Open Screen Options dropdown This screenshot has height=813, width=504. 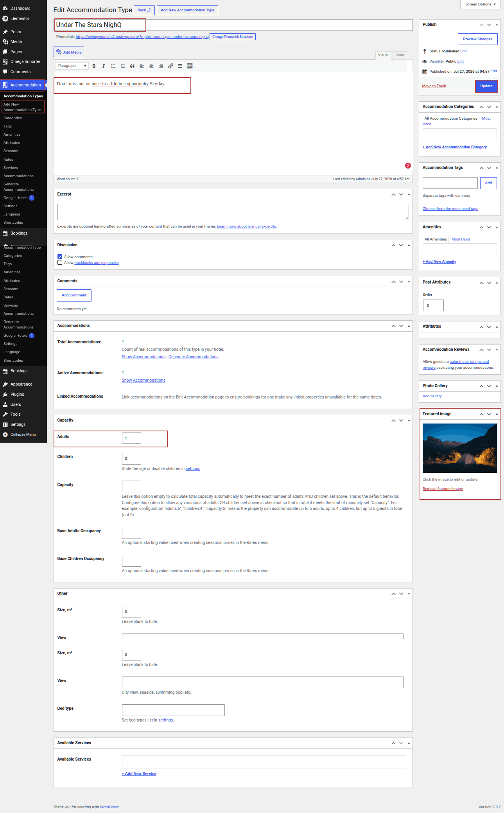tap(481, 4)
